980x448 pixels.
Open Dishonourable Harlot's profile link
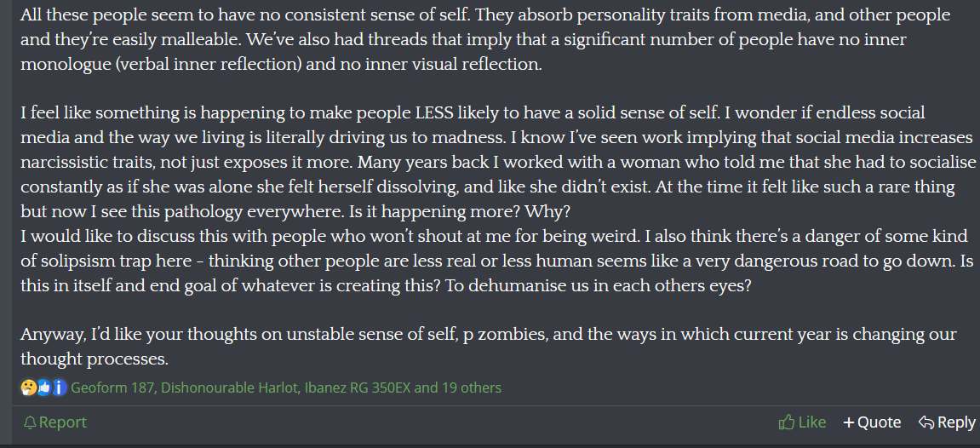pos(229,388)
